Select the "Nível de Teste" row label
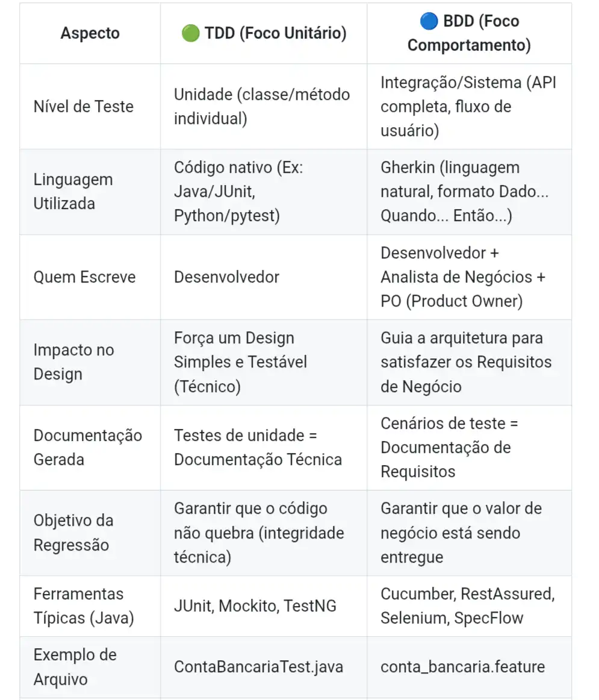 [x=84, y=107]
